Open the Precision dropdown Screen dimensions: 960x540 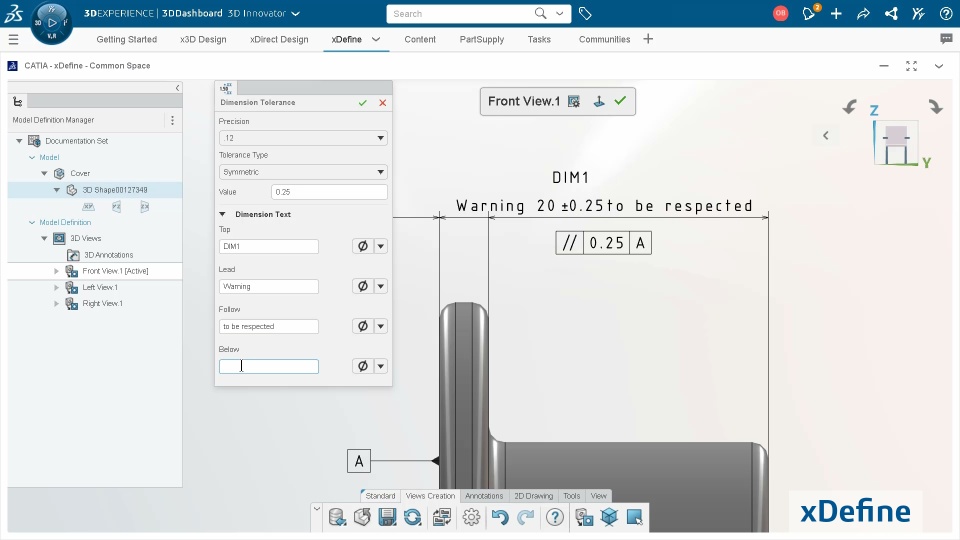pos(303,138)
